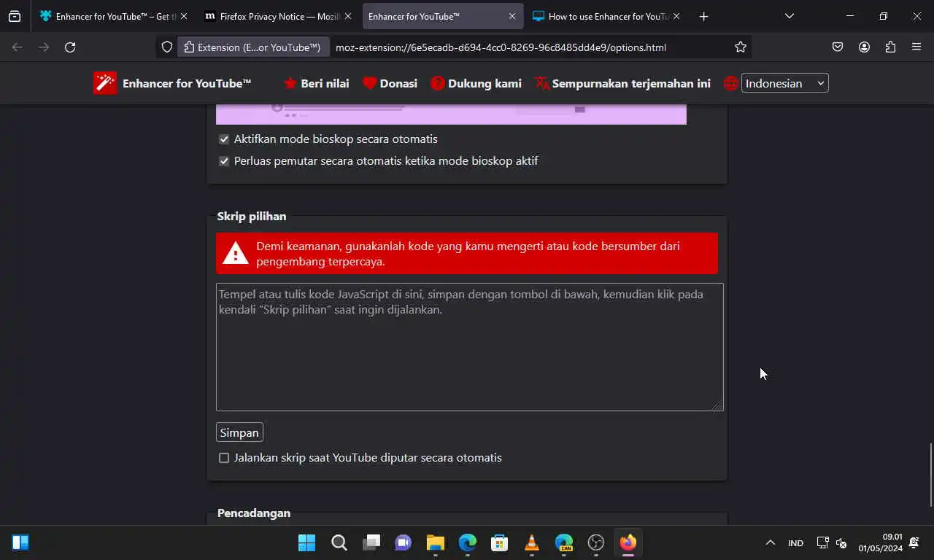The height and width of the screenshot is (560, 934).
Task: Close the 'How to use Enhancer' tab
Action: 676,16
